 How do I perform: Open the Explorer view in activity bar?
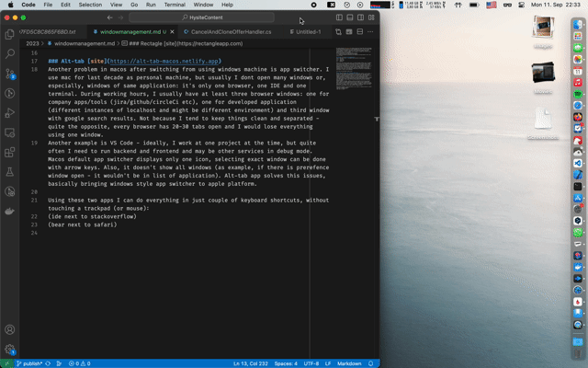(10, 34)
